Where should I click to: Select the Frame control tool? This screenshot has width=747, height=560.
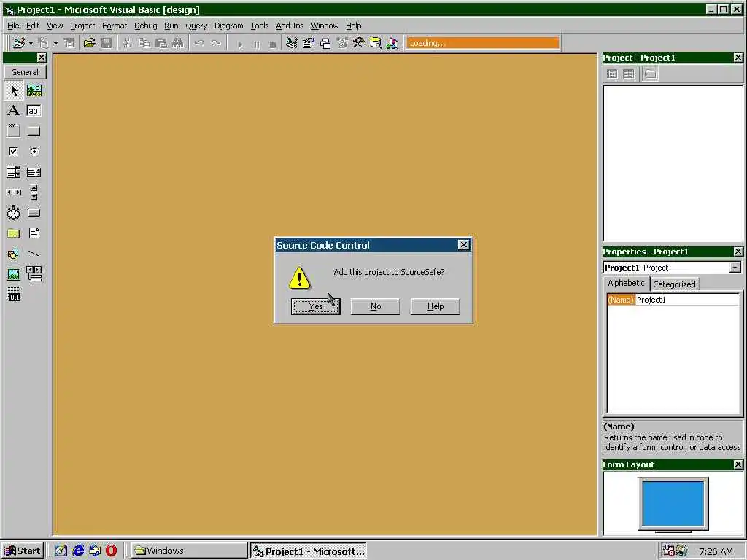click(x=14, y=131)
